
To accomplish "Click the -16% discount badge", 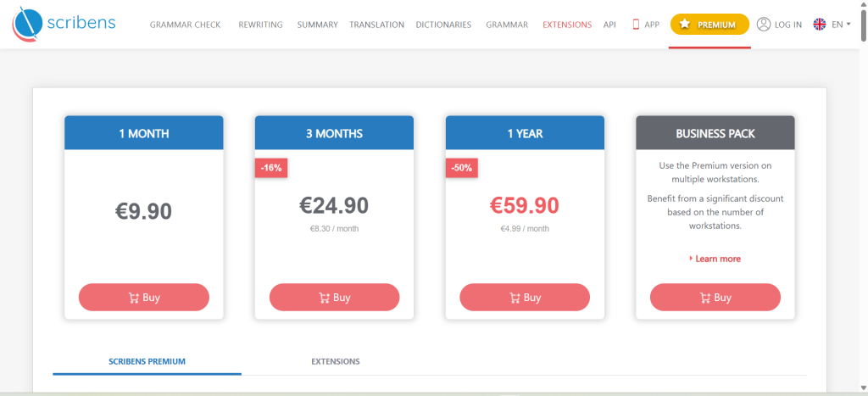I will pyautogui.click(x=271, y=169).
